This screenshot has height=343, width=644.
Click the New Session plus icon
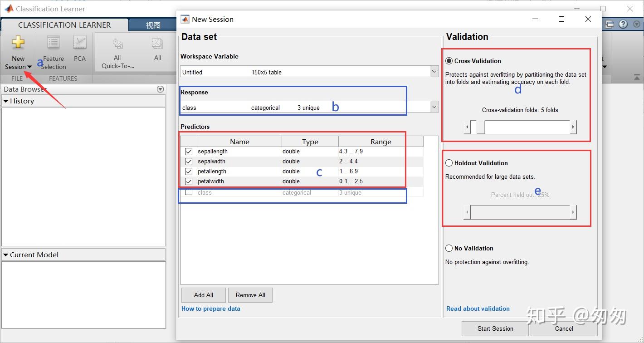(18, 43)
